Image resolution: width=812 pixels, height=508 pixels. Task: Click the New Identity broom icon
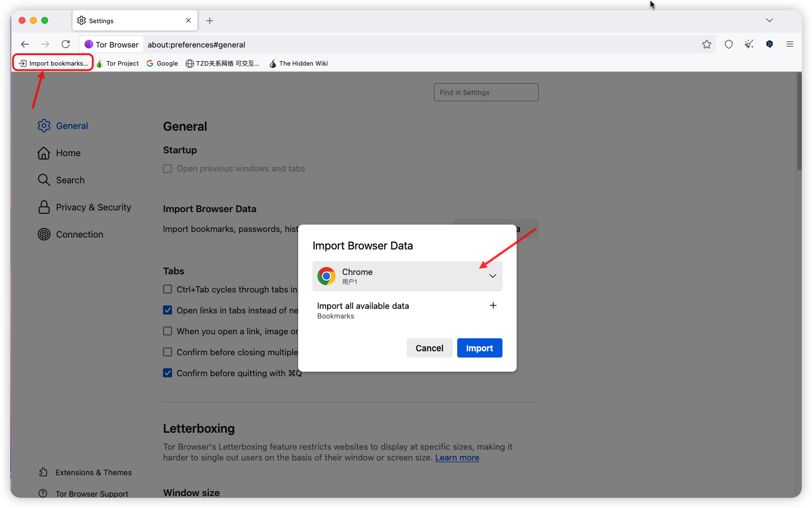click(x=749, y=44)
